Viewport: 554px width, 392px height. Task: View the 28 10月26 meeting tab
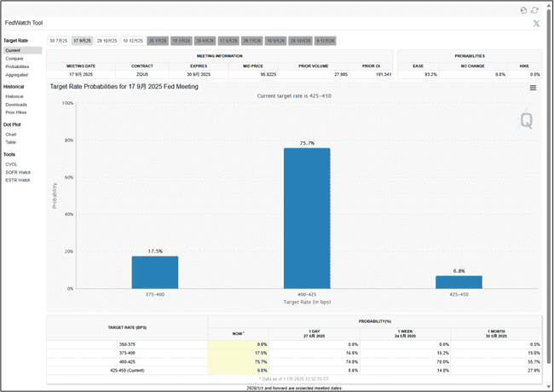[300, 41]
